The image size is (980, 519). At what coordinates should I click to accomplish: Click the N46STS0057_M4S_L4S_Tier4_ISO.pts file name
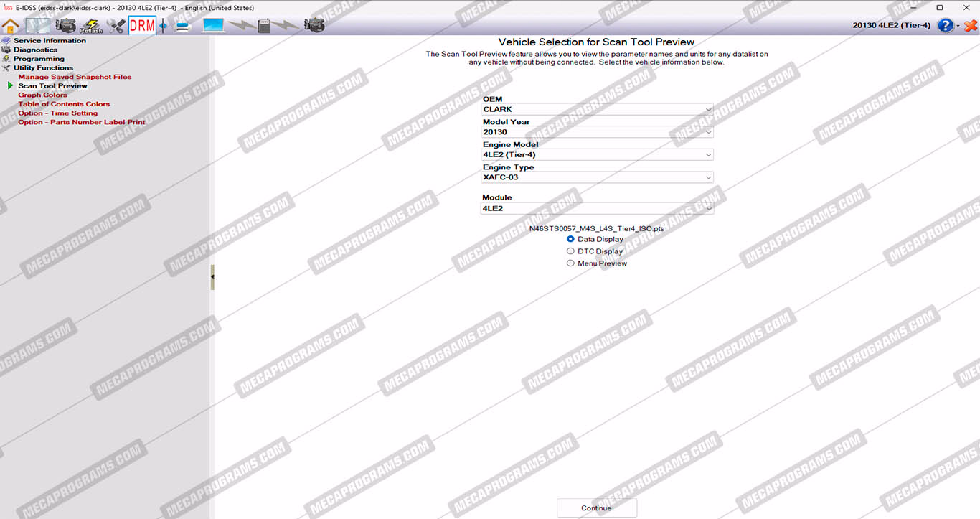pyautogui.click(x=596, y=228)
